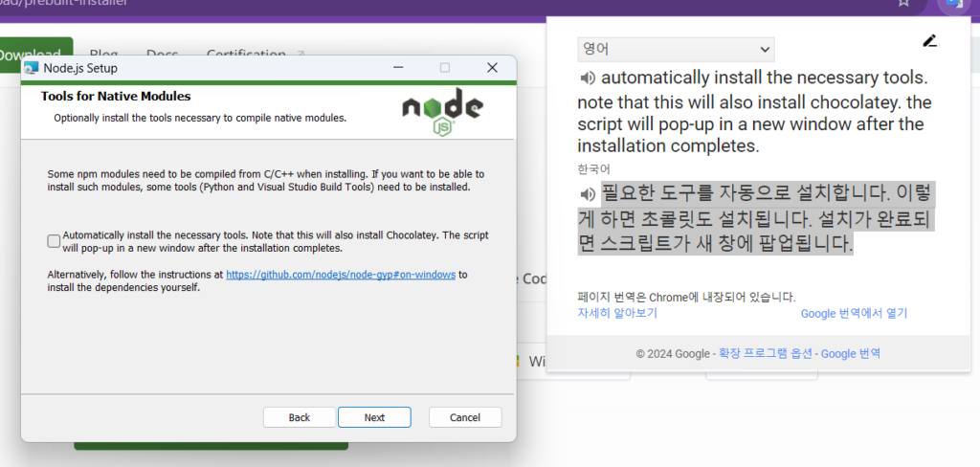This screenshot has height=467, width=980.
Task: Click the 한국어 target language label
Action: pos(593,168)
